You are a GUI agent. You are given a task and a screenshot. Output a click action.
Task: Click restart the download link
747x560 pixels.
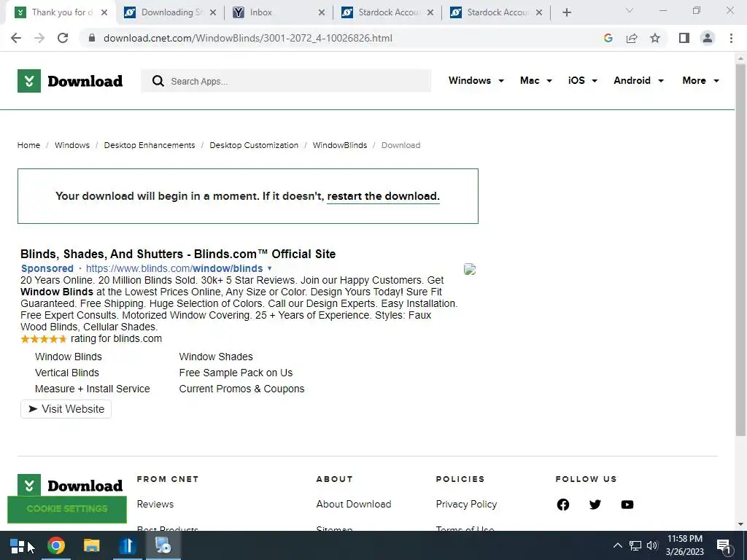pos(383,196)
